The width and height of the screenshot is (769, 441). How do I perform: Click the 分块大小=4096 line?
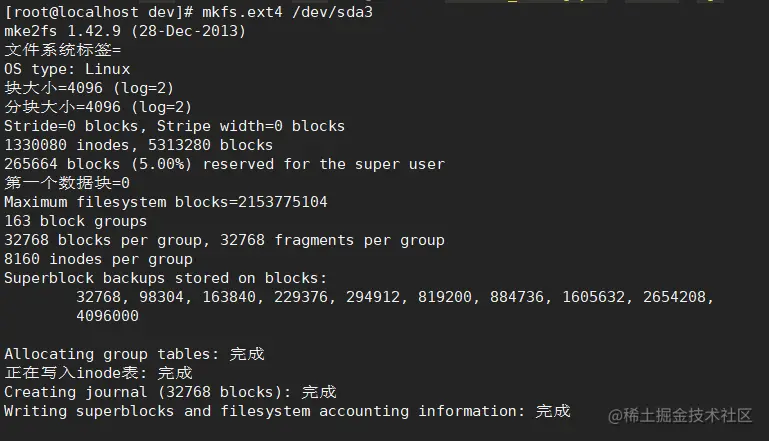[97, 107]
